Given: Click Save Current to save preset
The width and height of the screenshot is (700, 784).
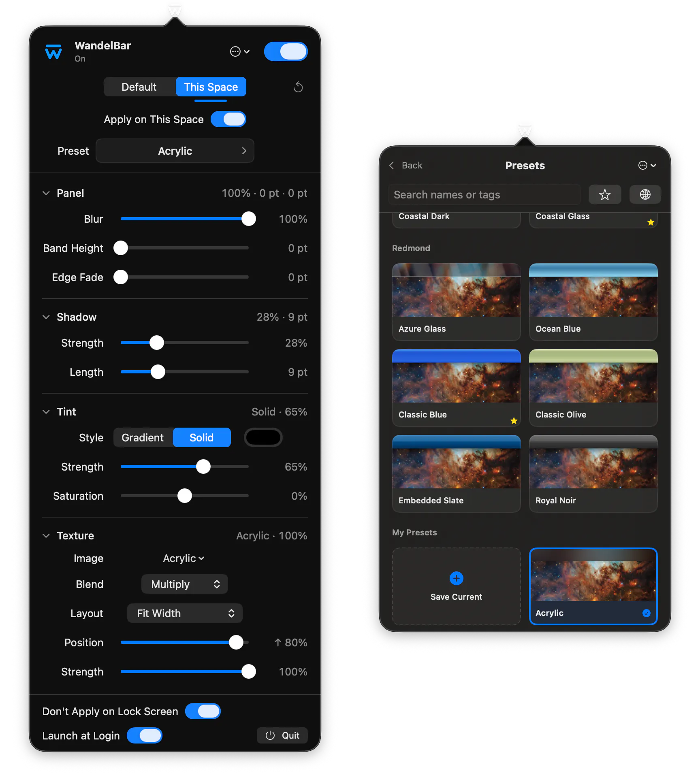Looking at the screenshot, I should (457, 586).
